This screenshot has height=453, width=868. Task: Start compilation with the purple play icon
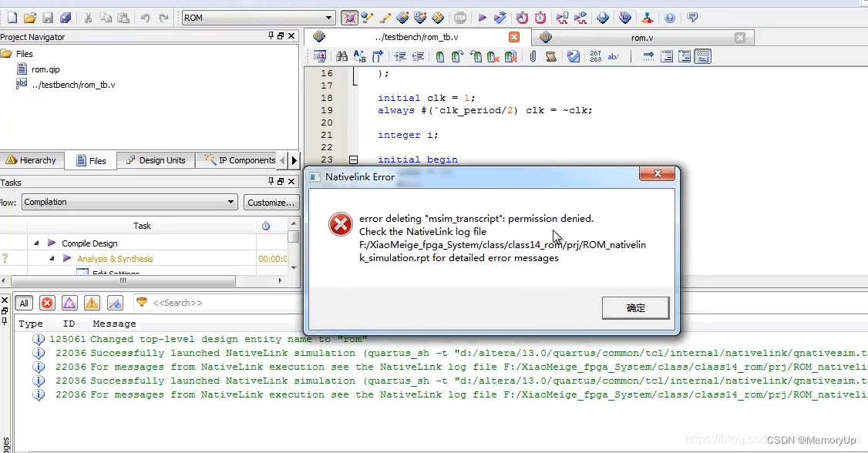(482, 17)
